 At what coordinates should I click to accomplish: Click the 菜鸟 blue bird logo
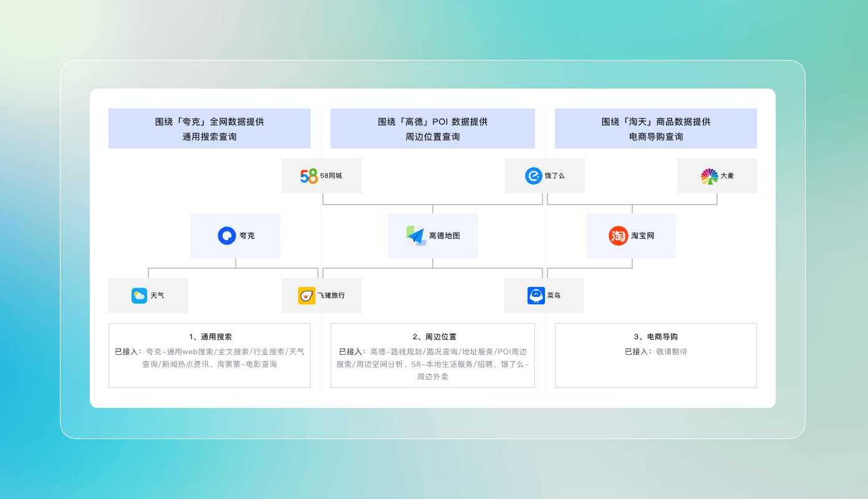(x=536, y=296)
